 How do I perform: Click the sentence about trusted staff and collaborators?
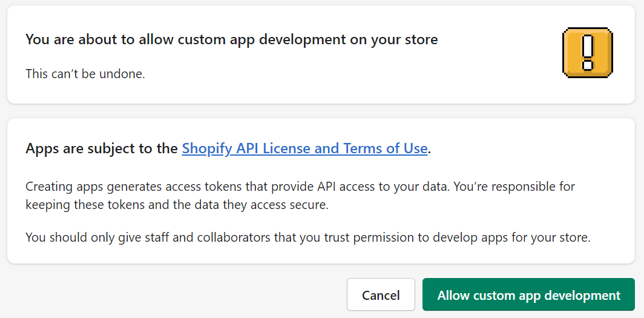coord(308,237)
